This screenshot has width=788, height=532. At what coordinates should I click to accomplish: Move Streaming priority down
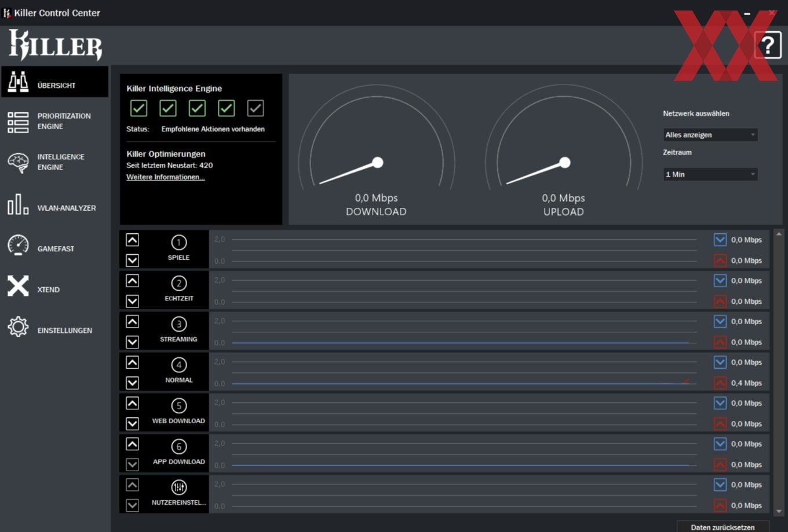coord(132,342)
